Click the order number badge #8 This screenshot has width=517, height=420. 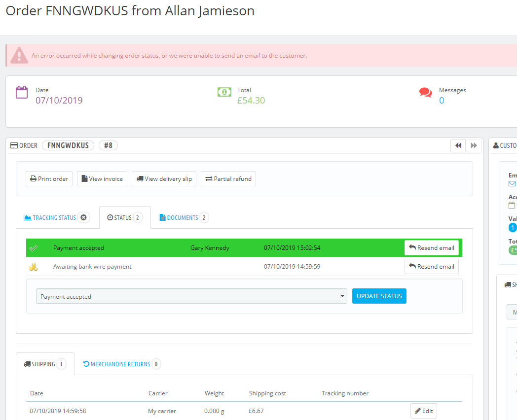point(108,145)
